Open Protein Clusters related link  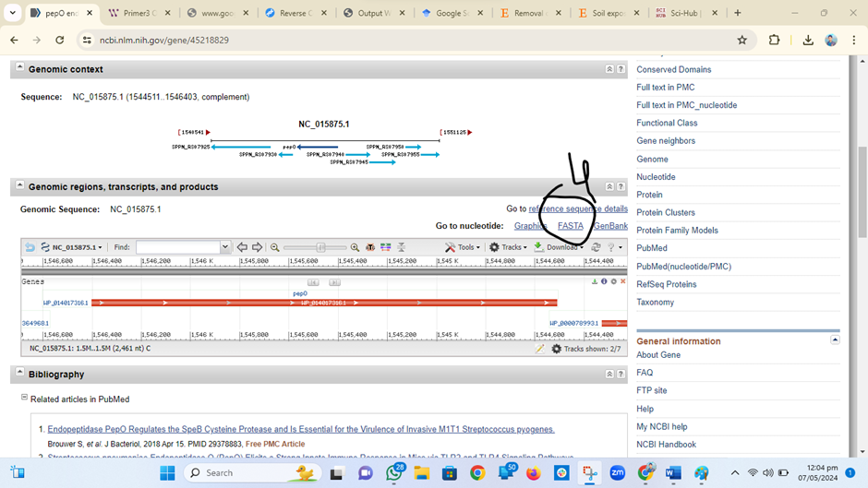tap(666, 212)
